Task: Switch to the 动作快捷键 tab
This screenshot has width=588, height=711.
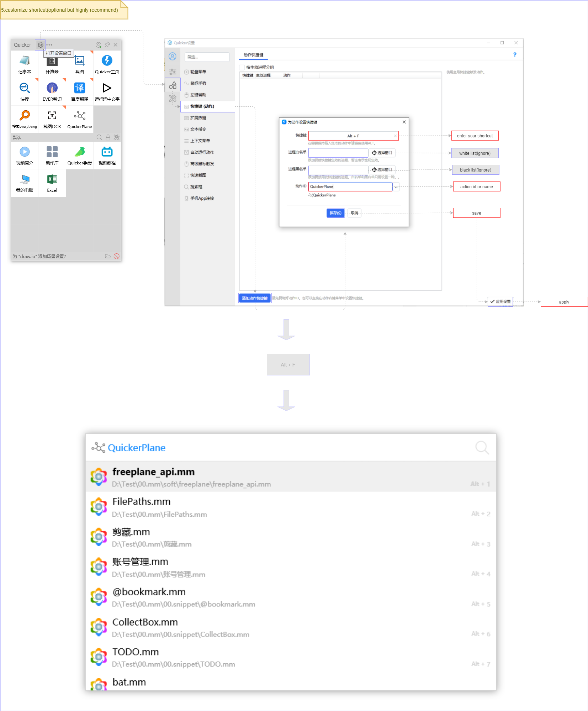Action: point(254,55)
